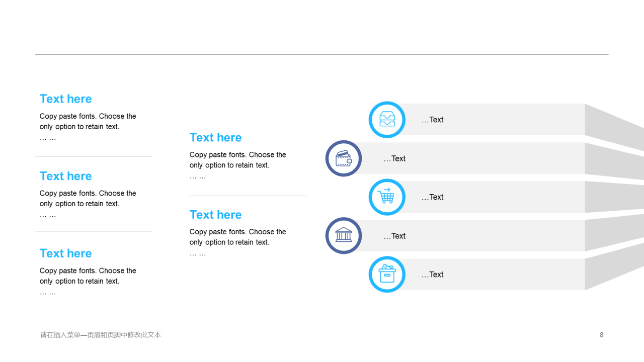Select body paragraph under first left heading
644x362 pixels.
pos(88,122)
